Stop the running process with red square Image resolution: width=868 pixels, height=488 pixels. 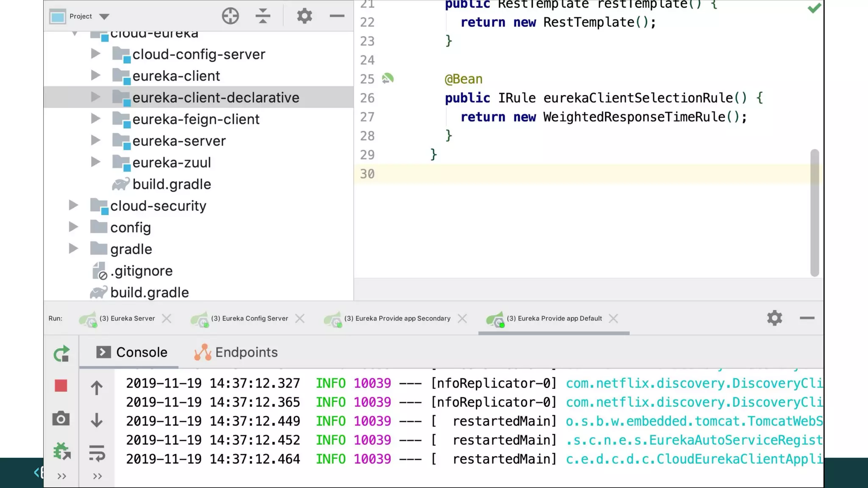click(x=61, y=386)
